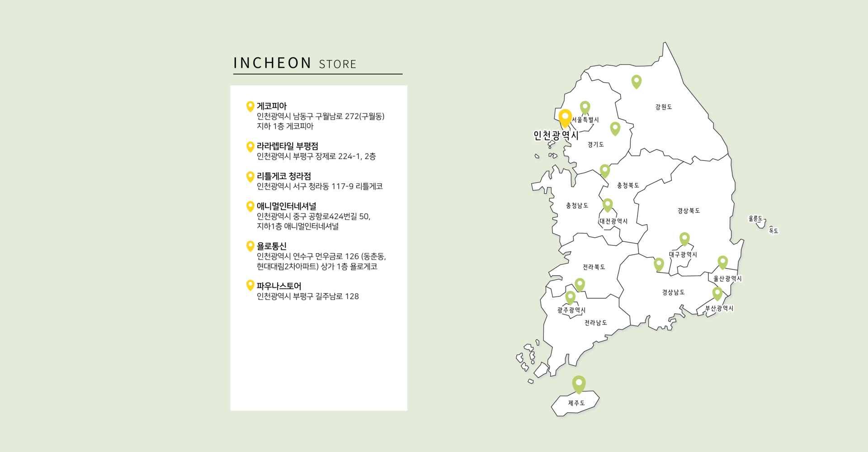Select the green map pin in 강원도
868x452 pixels.
(x=637, y=82)
